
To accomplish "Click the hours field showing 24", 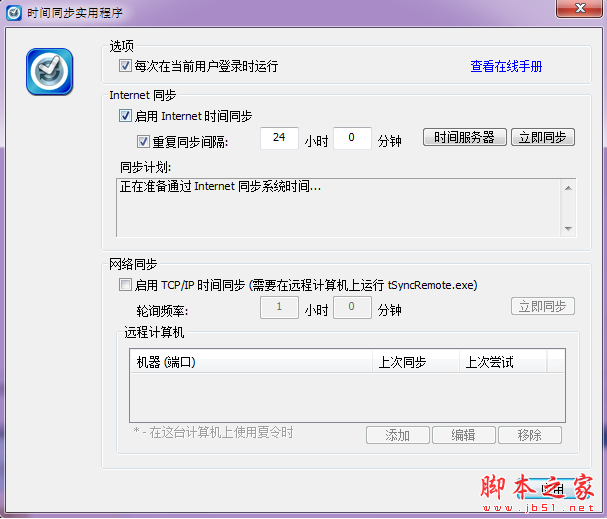I will pyautogui.click(x=279, y=138).
